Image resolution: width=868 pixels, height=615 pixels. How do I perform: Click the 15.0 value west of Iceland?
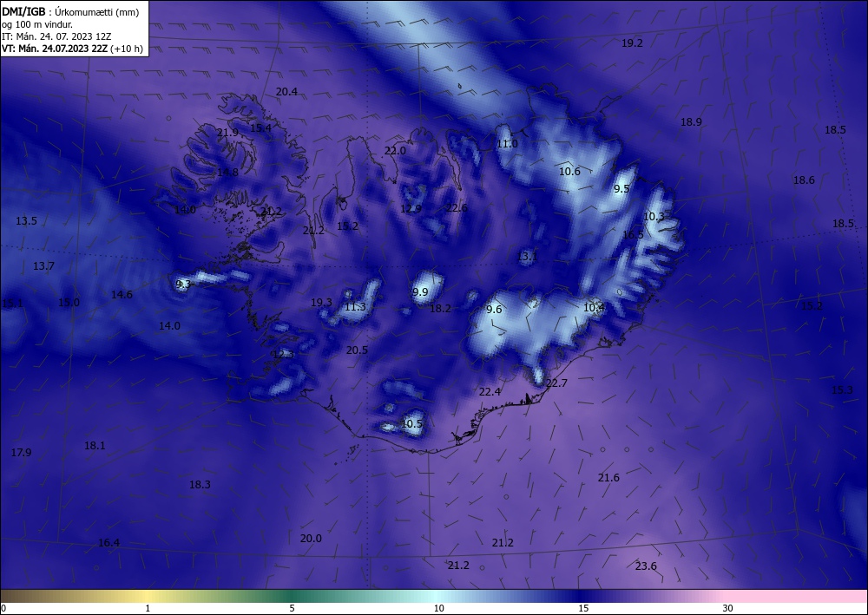click(x=69, y=303)
